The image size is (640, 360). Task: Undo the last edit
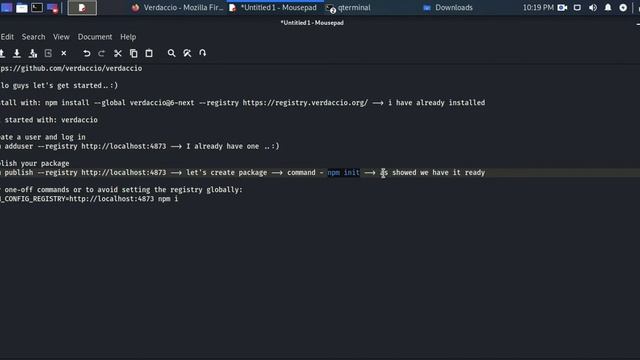(x=87, y=53)
